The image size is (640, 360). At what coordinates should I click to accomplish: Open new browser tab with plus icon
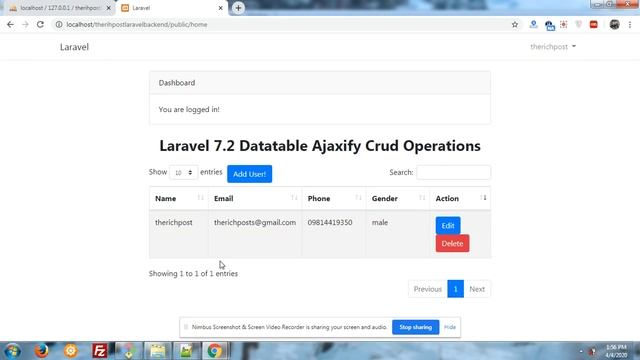pyautogui.click(x=238, y=8)
